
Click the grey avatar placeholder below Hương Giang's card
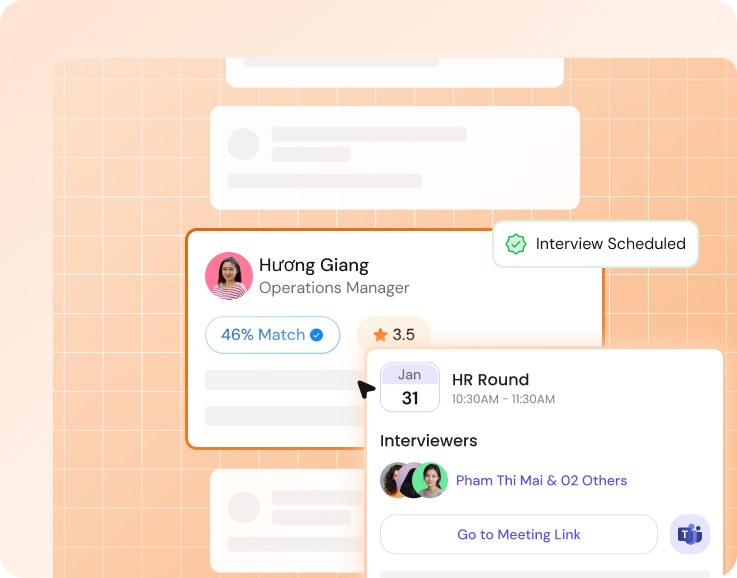click(x=243, y=507)
